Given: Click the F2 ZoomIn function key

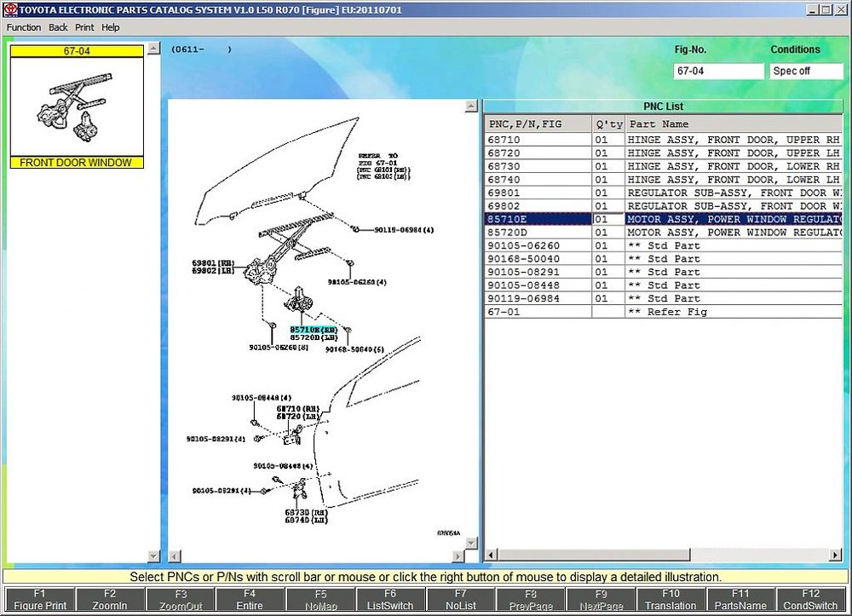Looking at the screenshot, I should click(x=110, y=600).
